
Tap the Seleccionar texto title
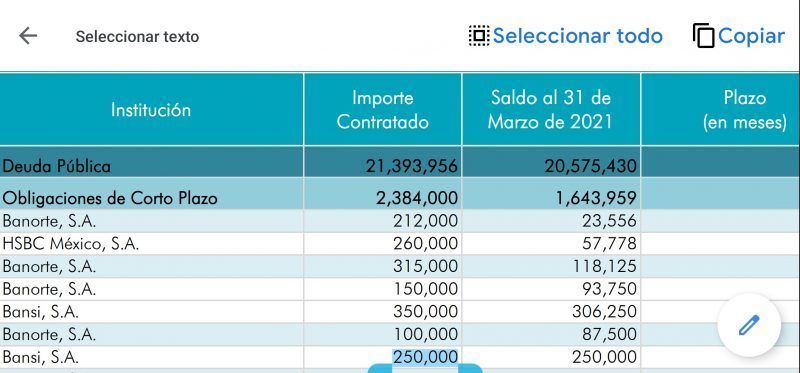[137, 37]
